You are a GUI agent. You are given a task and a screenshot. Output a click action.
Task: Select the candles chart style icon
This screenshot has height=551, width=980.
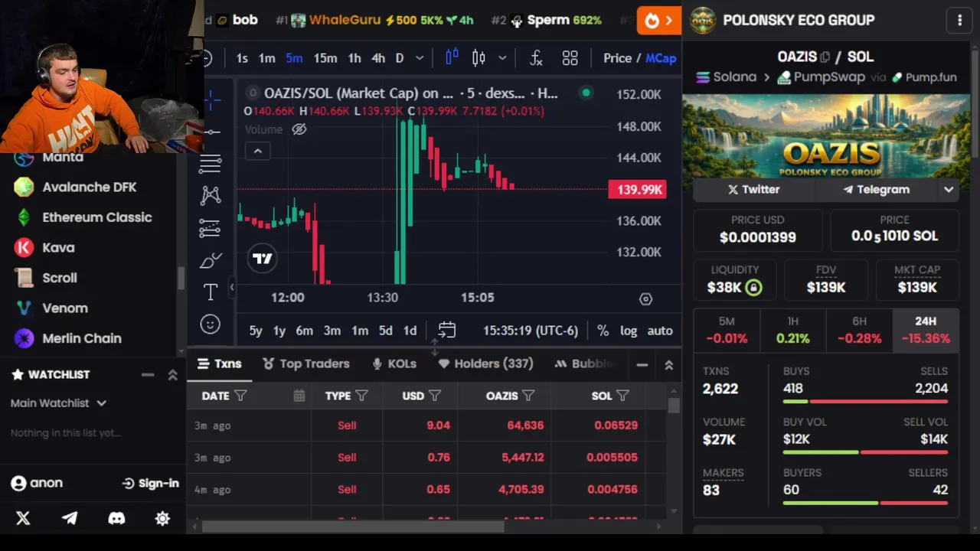(x=479, y=58)
